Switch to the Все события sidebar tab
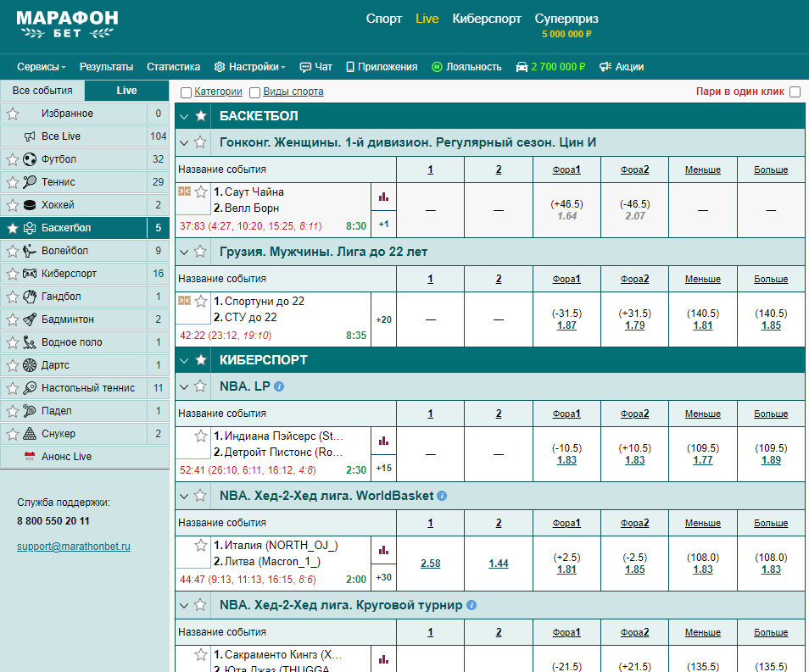The image size is (809, 672). 42,91
